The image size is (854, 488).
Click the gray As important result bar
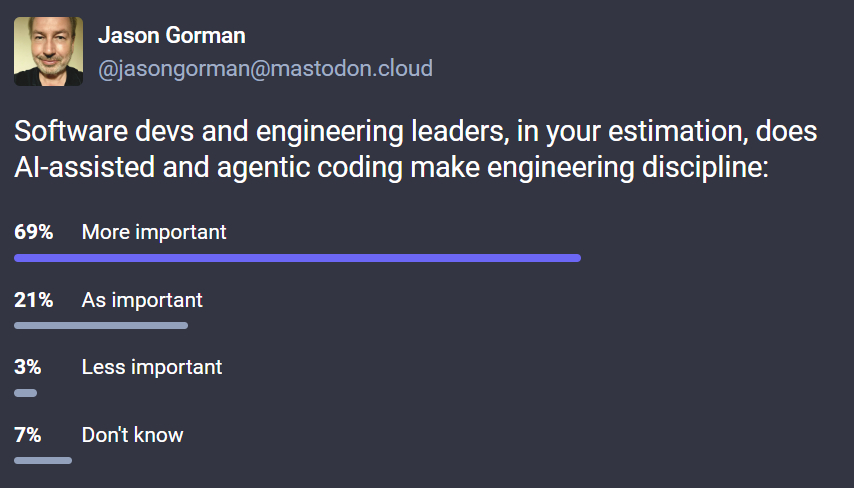[x=100, y=325]
